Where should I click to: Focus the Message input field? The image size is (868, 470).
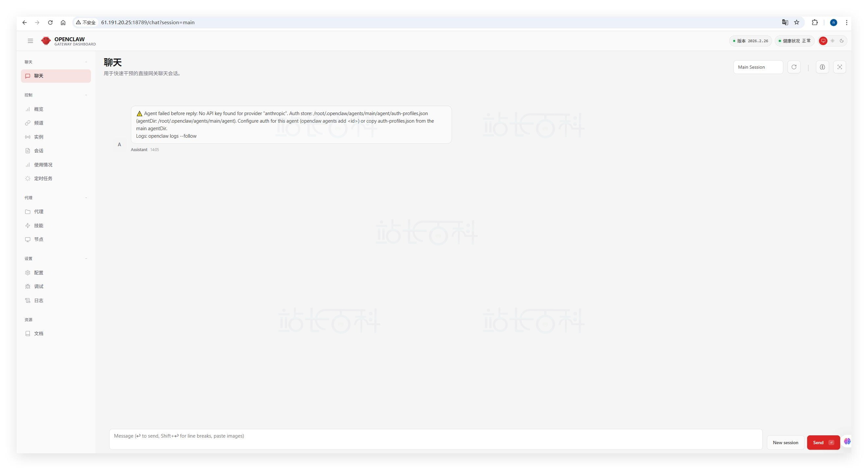coord(435,439)
